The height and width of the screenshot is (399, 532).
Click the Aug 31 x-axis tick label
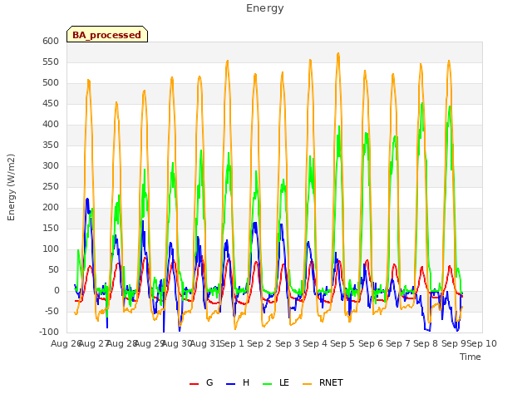tap(204, 343)
